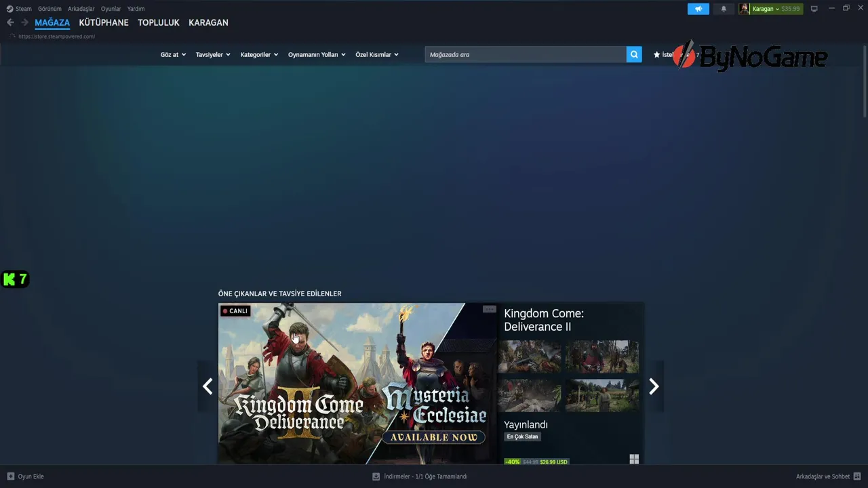Screen dimensions: 868x488
Task: Go back with the left arrow
Action: (10, 22)
